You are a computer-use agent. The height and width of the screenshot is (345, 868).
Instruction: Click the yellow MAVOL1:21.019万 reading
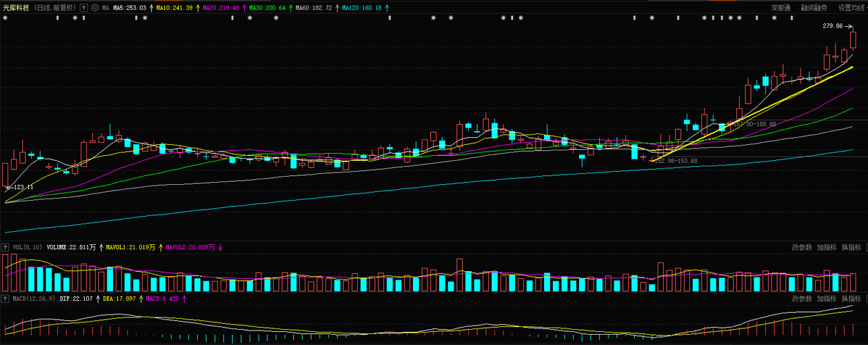click(x=131, y=247)
